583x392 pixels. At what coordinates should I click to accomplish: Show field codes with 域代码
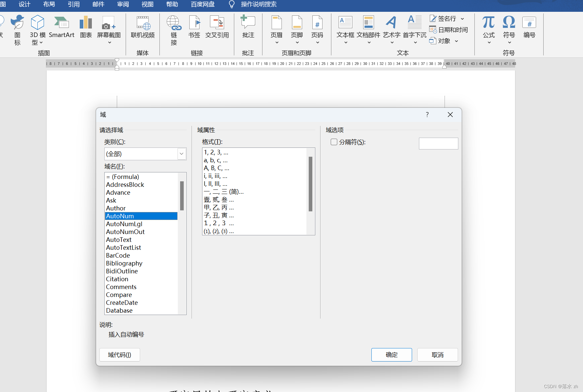[119, 355]
